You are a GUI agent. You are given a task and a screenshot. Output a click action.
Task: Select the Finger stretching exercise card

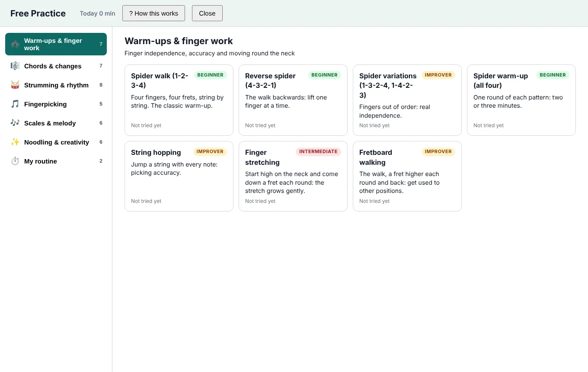293,176
